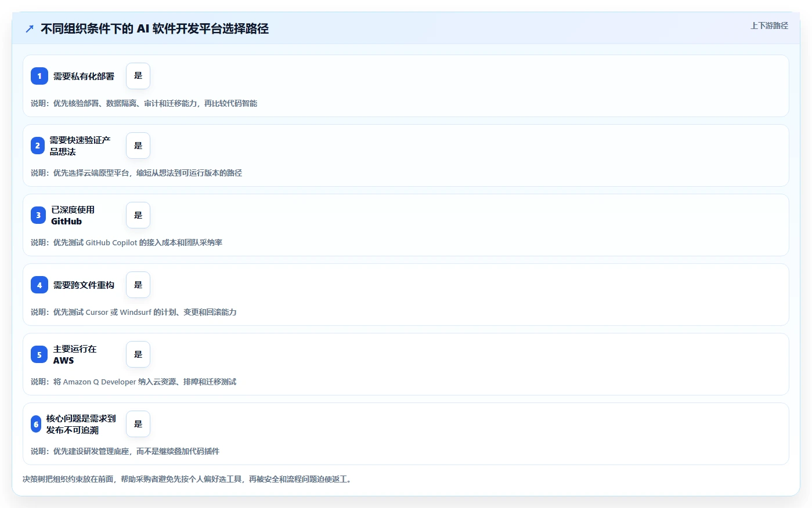Click the number 6 step badge
The width and height of the screenshot is (812, 508).
tap(36, 424)
